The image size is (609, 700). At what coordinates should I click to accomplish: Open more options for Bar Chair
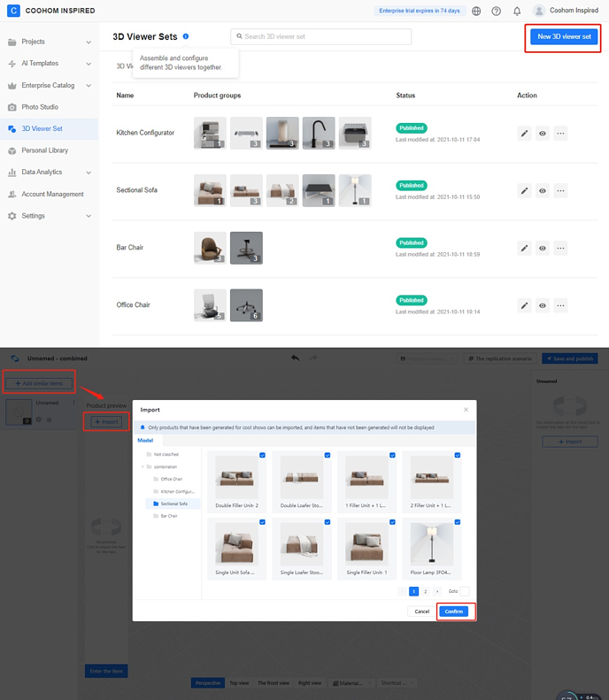(x=560, y=248)
